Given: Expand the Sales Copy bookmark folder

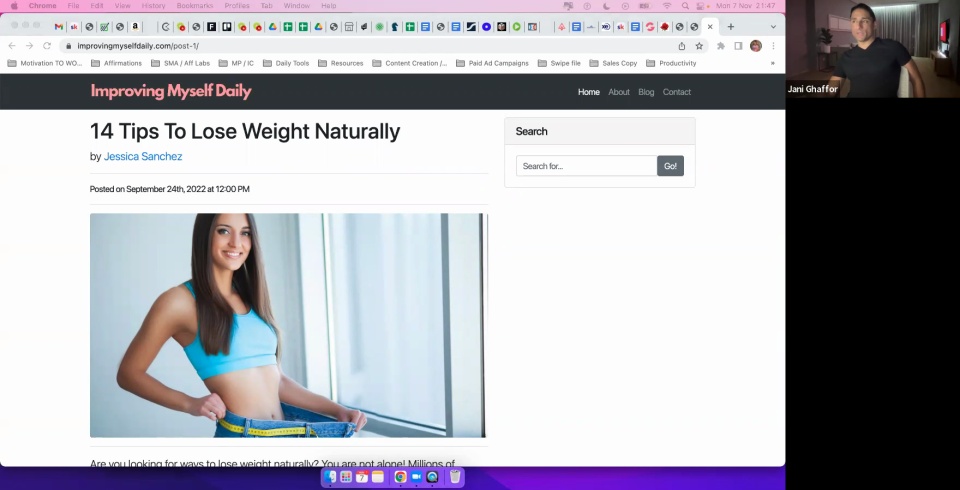Looking at the screenshot, I should coord(613,63).
